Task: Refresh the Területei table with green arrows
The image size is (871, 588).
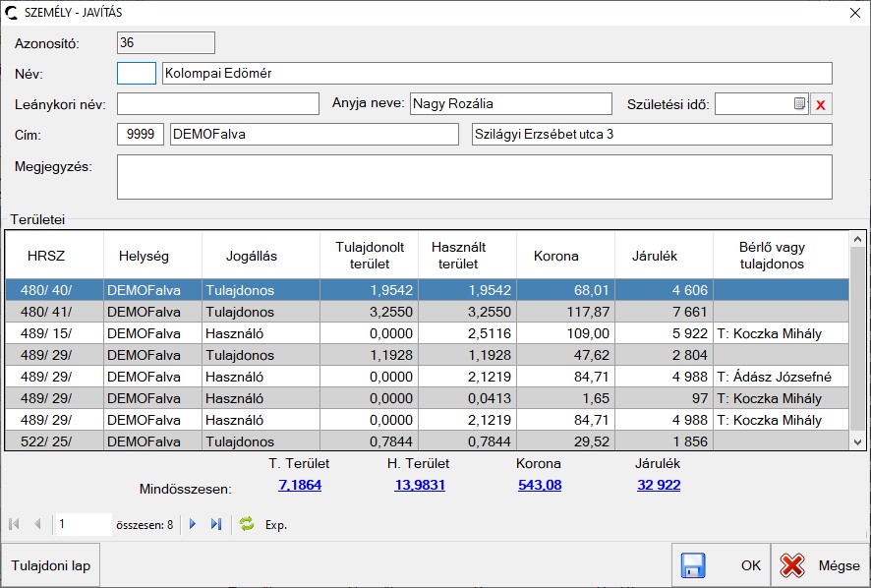Action: point(247,524)
